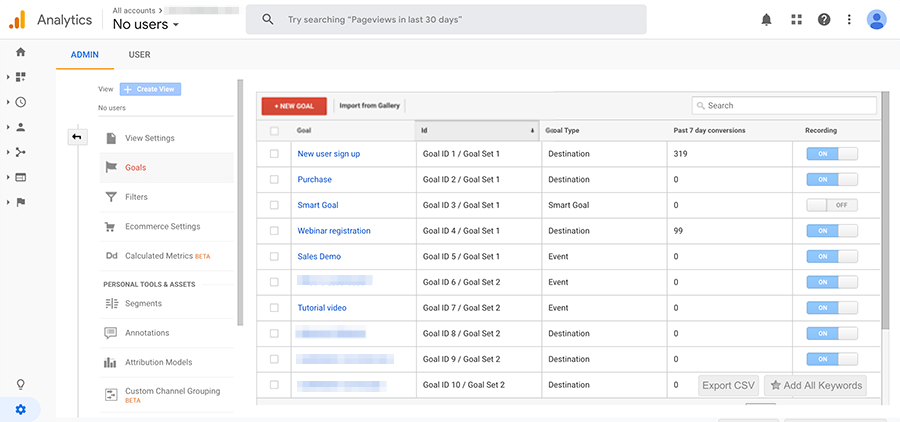Viewport: 900px width, 422px height.
Task: Expand the Realtime clock section in sidebar
Action: [x=20, y=102]
